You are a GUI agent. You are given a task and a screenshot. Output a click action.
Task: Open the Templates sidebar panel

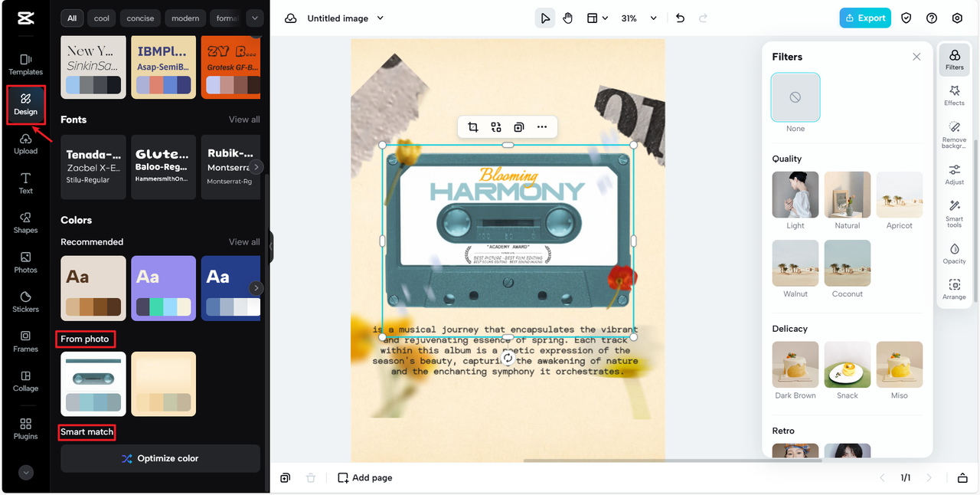[25, 64]
